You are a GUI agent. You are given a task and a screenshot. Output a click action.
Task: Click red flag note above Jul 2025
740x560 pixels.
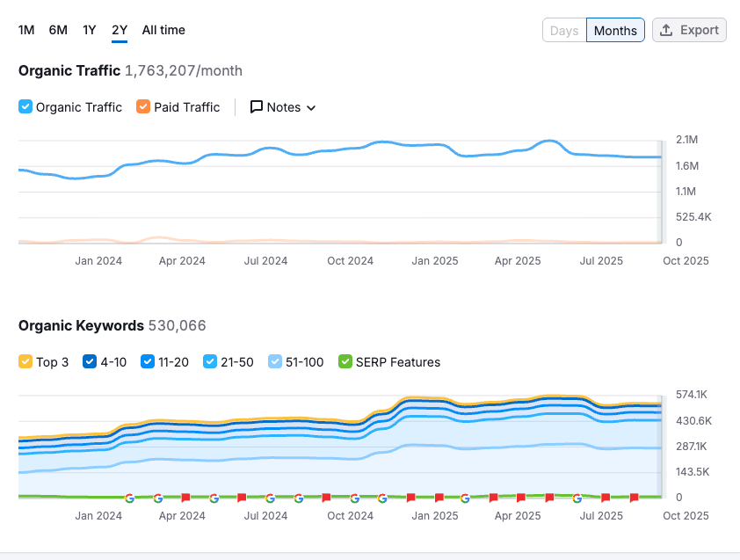[606, 498]
